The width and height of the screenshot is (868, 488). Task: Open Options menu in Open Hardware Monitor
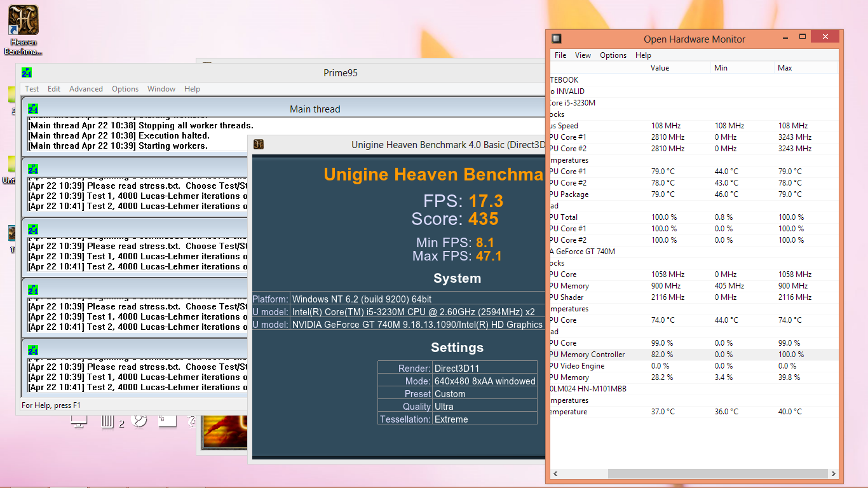(613, 55)
